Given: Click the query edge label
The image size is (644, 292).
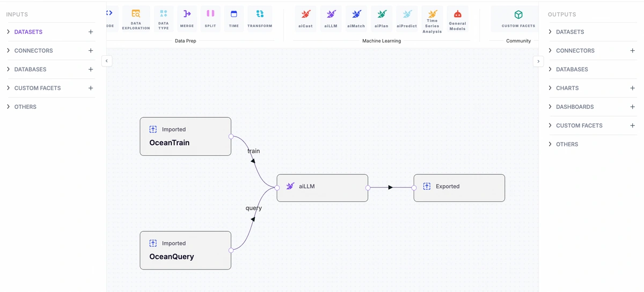Looking at the screenshot, I should (x=253, y=208).
